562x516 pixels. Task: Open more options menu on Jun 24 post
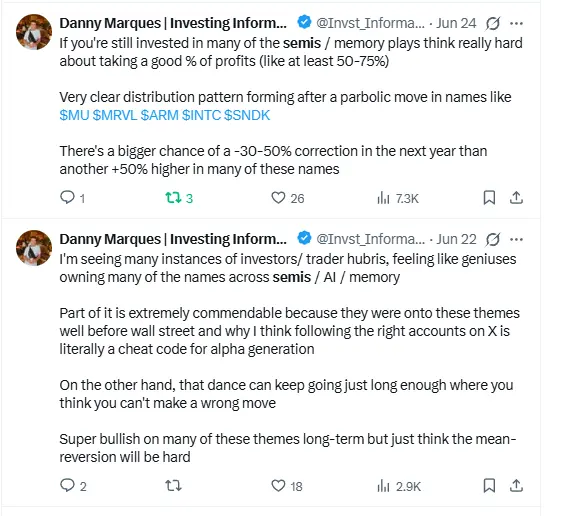pos(516,24)
